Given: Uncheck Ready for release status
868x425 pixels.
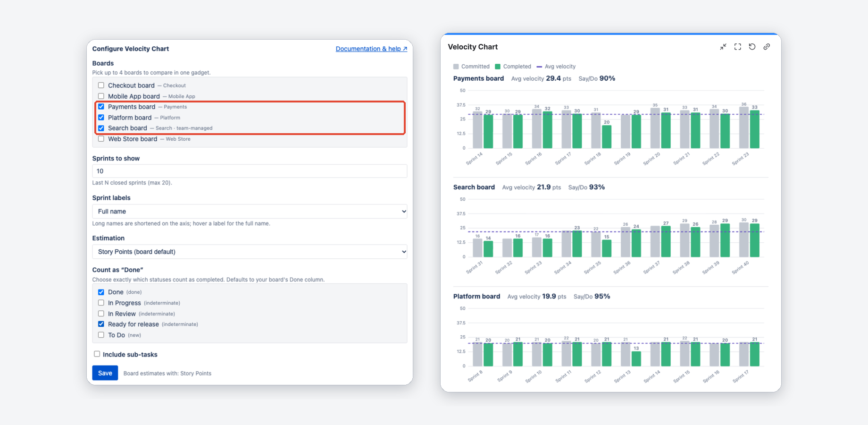Looking at the screenshot, I should click(101, 324).
